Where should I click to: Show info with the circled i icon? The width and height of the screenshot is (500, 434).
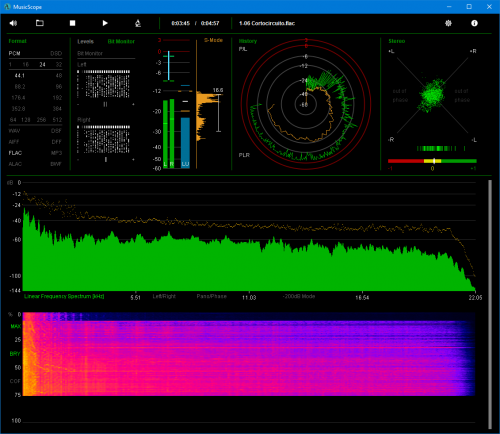(474, 23)
